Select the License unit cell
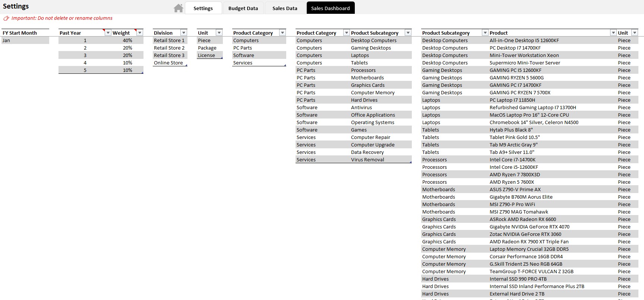 click(206, 55)
